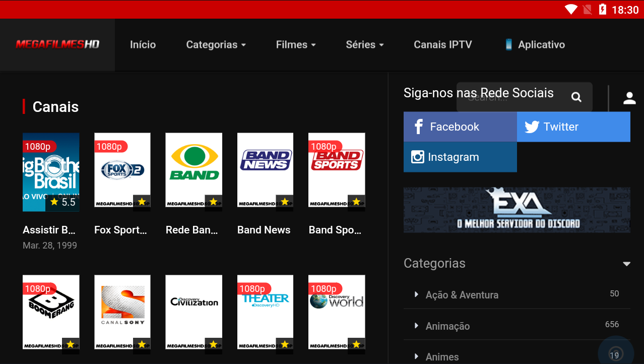The width and height of the screenshot is (644, 364).
Task: Click the Facebook f icon
Action: pyautogui.click(x=418, y=127)
